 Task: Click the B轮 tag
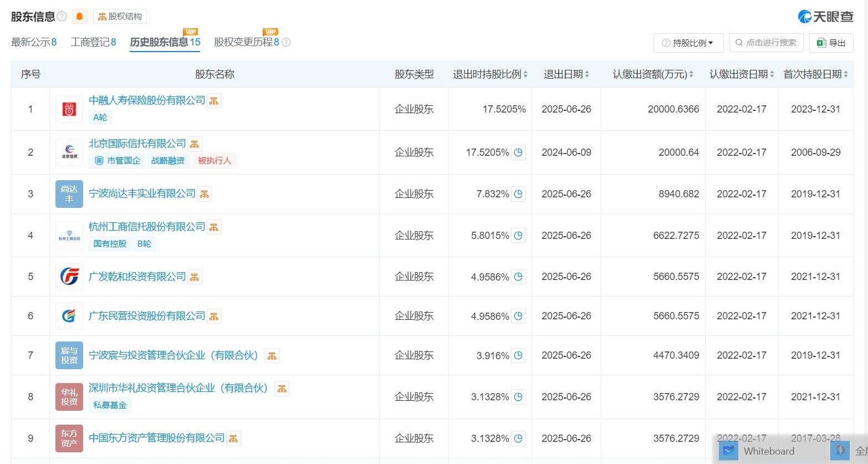(x=144, y=244)
